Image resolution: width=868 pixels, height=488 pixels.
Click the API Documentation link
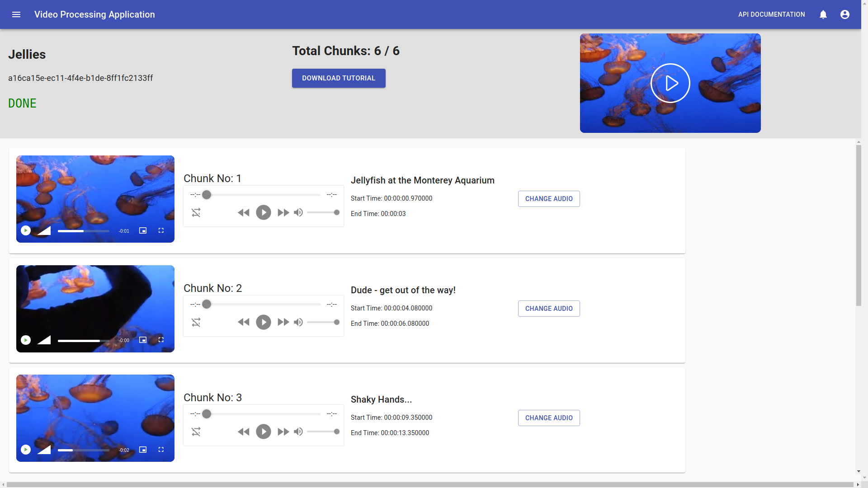(771, 14)
